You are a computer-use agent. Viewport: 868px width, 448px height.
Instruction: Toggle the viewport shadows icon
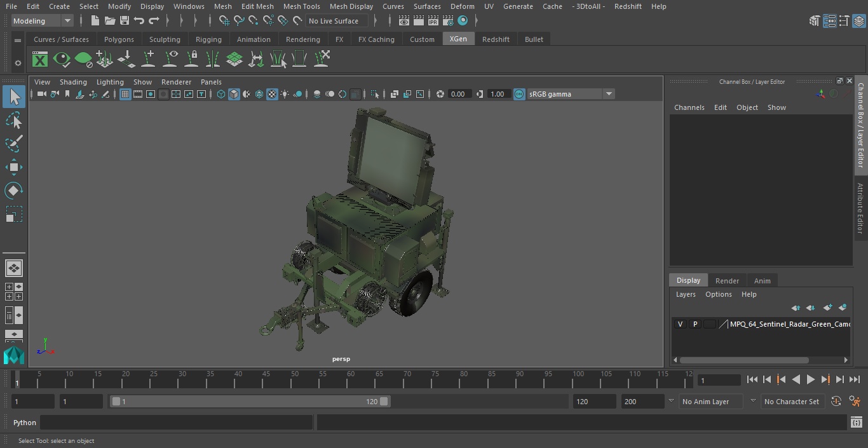[297, 94]
